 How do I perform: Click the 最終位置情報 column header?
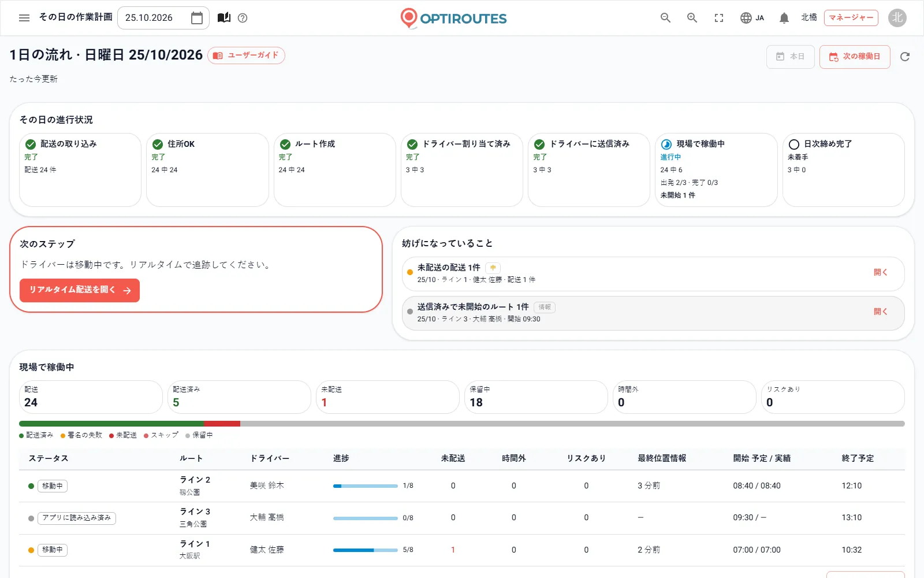point(662,458)
